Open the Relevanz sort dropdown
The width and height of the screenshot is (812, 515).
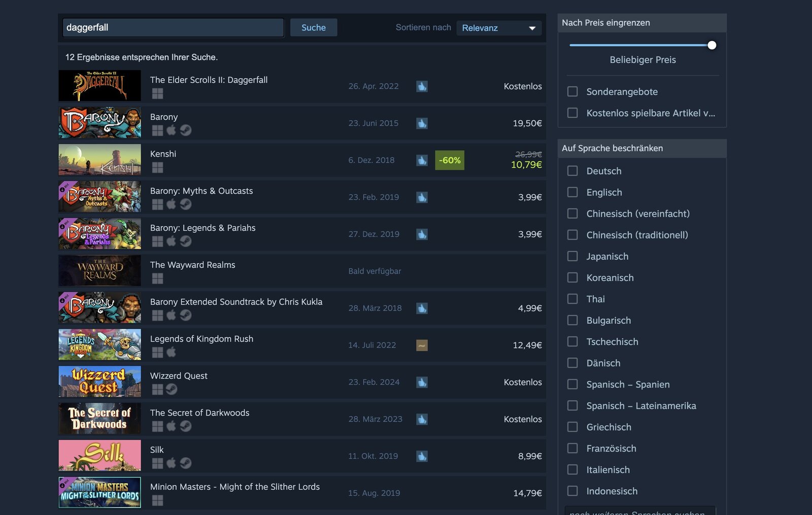click(x=499, y=28)
